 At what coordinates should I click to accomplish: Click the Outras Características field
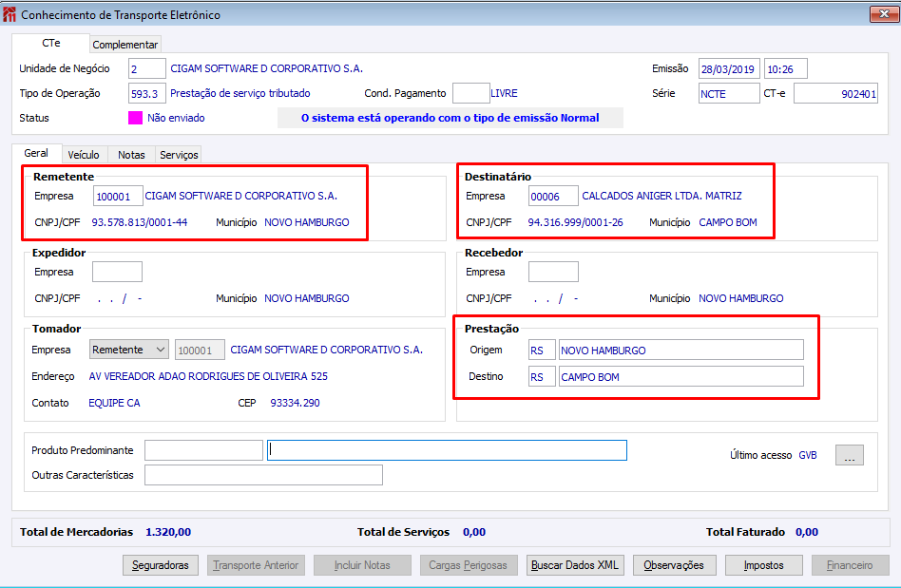coord(263,475)
